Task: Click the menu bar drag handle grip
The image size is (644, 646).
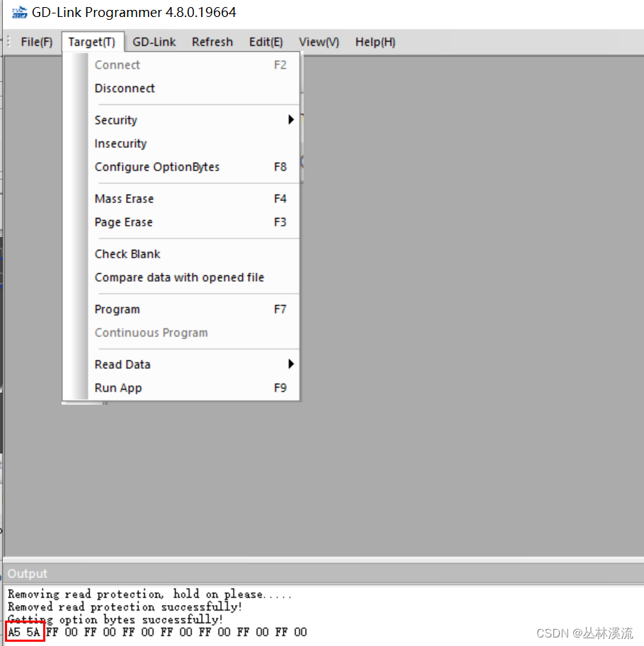Action: [x=8, y=42]
